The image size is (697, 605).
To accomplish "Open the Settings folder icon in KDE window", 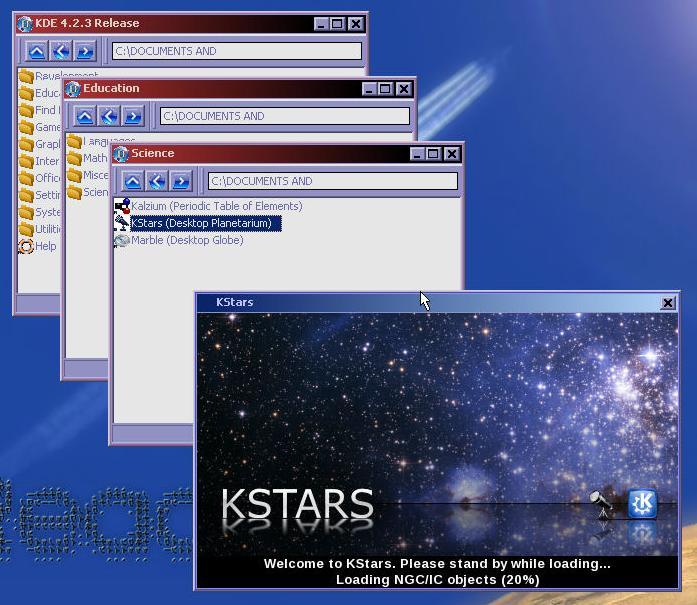I will pos(26,195).
